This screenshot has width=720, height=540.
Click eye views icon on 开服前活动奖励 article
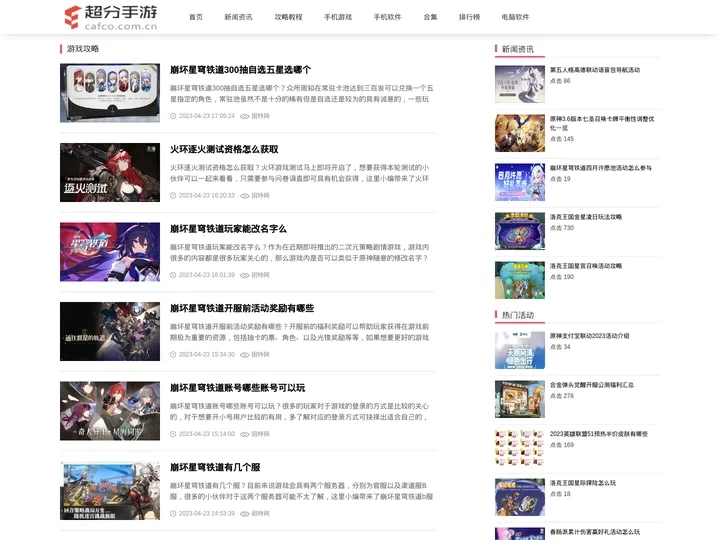click(245, 354)
